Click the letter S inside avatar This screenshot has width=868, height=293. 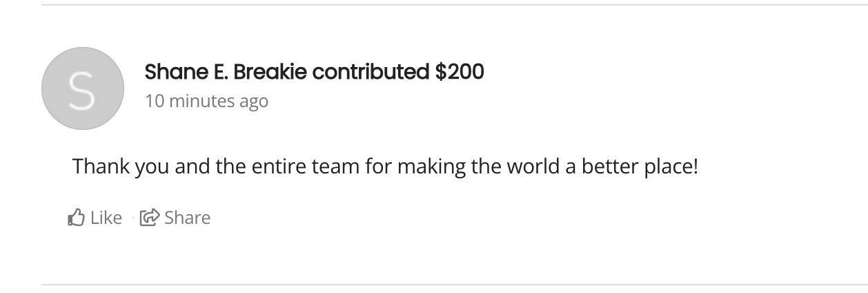point(82,92)
